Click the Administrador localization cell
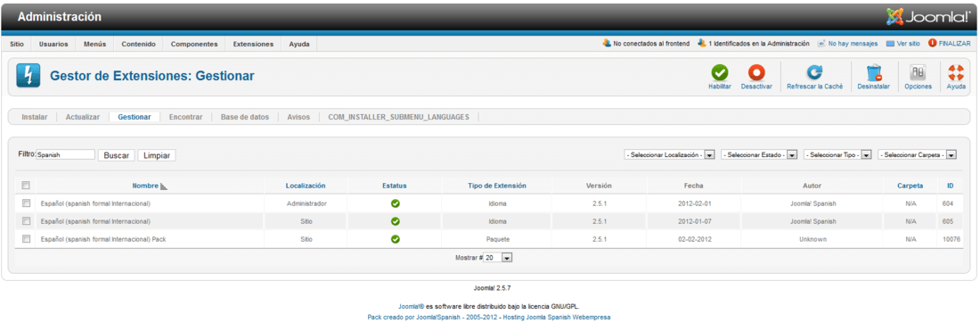The height and width of the screenshot is (323, 980). tap(306, 203)
